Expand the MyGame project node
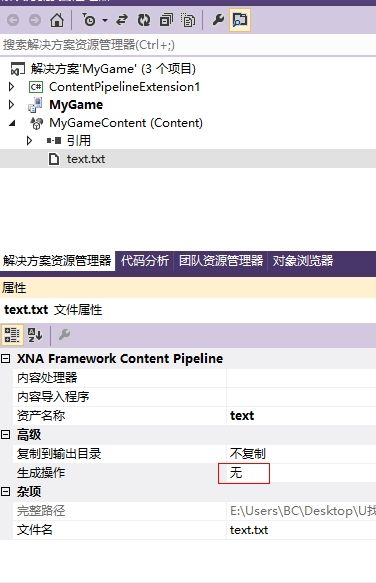Image resolution: width=376 pixels, height=583 pixels. 12,104
